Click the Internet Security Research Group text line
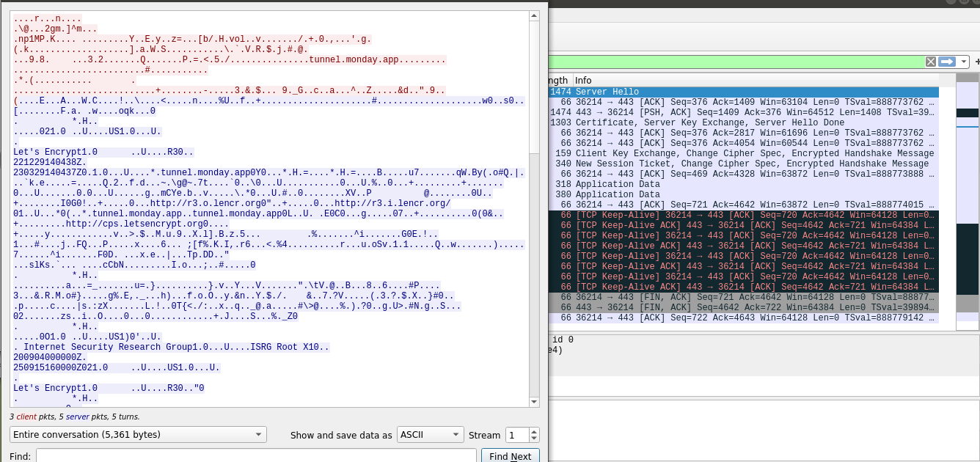Image resolution: width=980 pixels, height=462 pixels. (172, 347)
